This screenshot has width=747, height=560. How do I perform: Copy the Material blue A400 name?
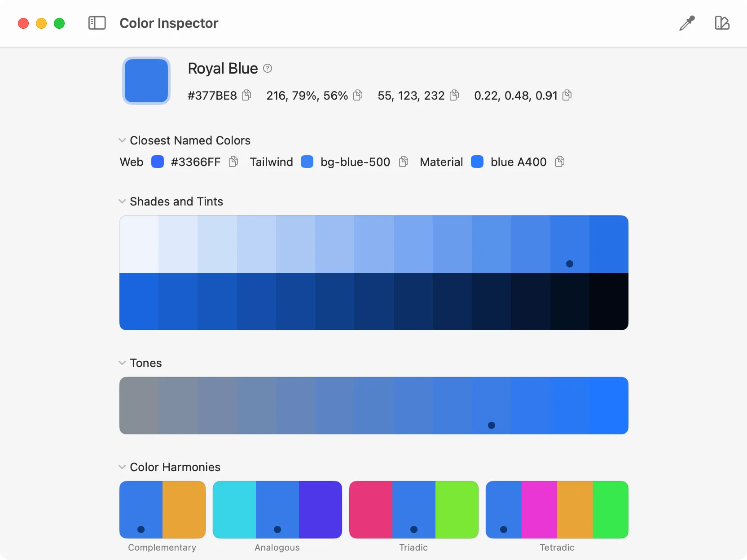pyautogui.click(x=559, y=162)
